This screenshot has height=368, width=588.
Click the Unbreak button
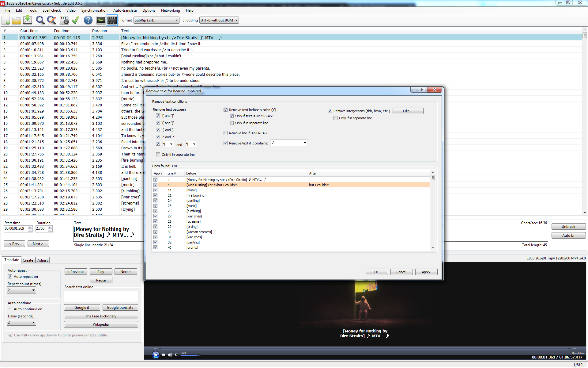(568, 227)
